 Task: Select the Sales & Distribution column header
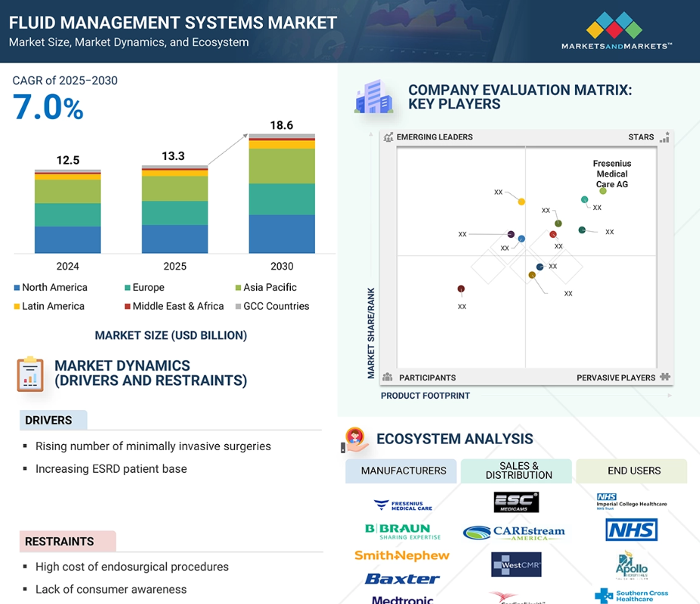coord(516,471)
